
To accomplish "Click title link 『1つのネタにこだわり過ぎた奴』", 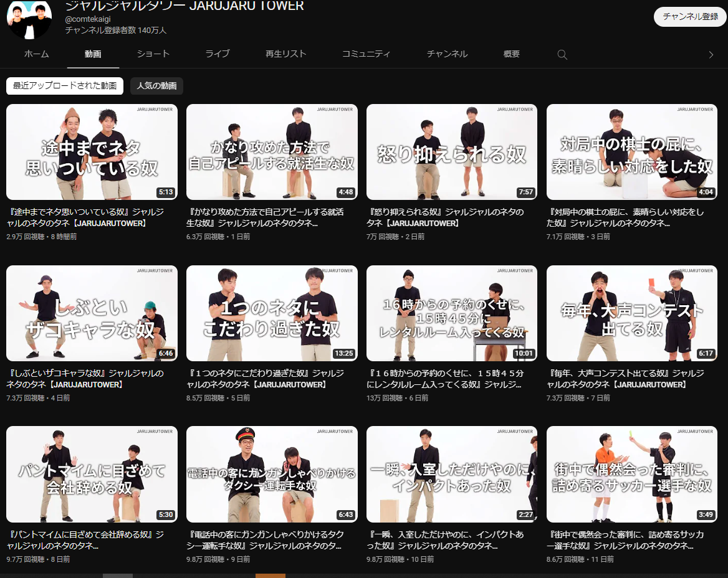I will point(265,379).
